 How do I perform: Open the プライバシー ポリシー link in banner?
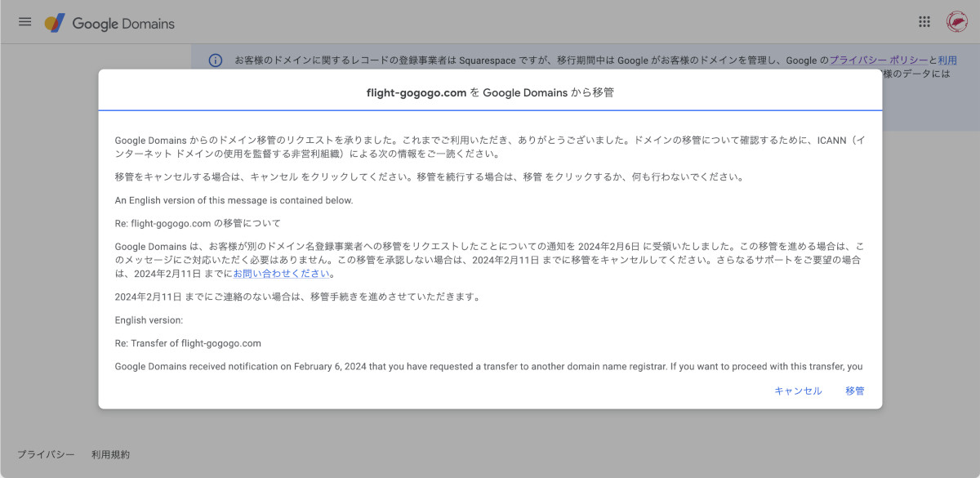[879, 60]
